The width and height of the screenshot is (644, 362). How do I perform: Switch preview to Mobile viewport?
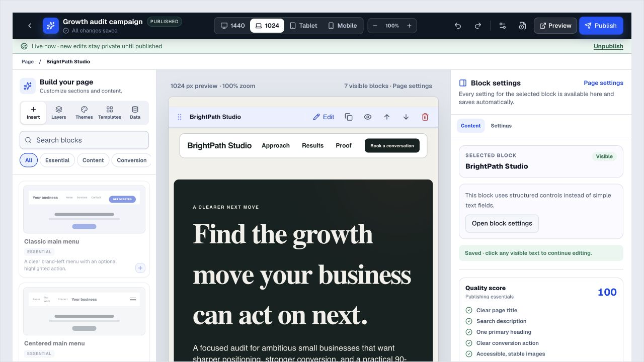pos(342,26)
